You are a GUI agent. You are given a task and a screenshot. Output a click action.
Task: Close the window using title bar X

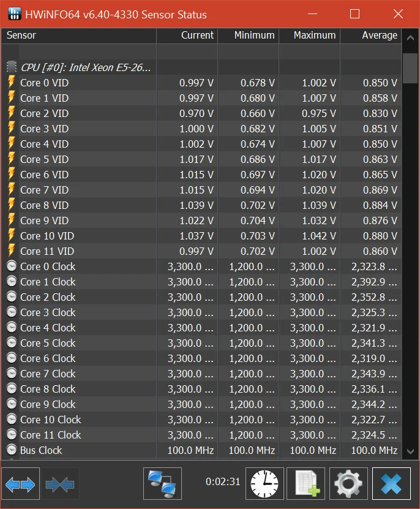click(x=398, y=14)
